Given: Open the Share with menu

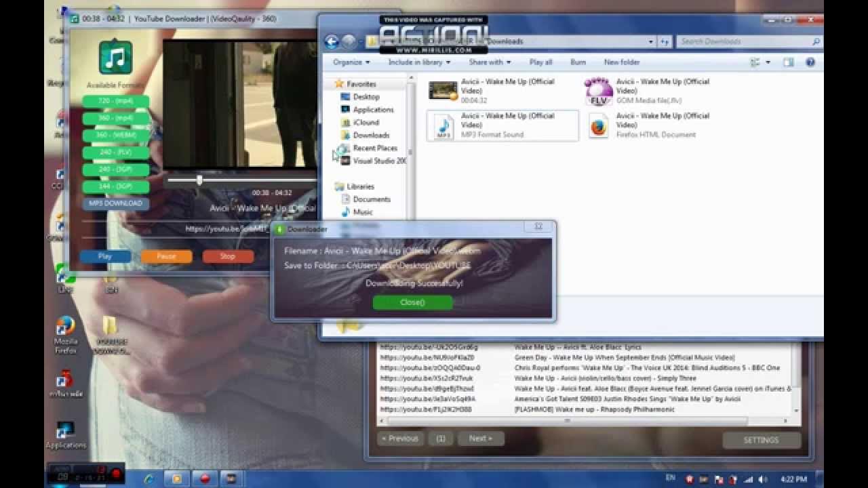Looking at the screenshot, I should pyautogui.click(x=490, y=62).
